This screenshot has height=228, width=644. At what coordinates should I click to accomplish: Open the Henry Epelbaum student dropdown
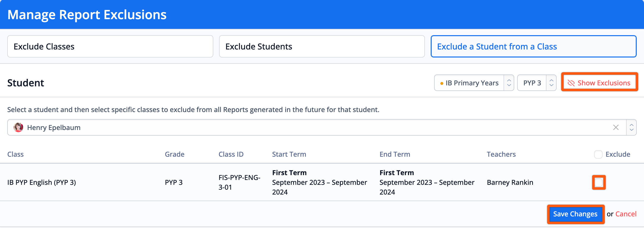[x=322, y=128]
